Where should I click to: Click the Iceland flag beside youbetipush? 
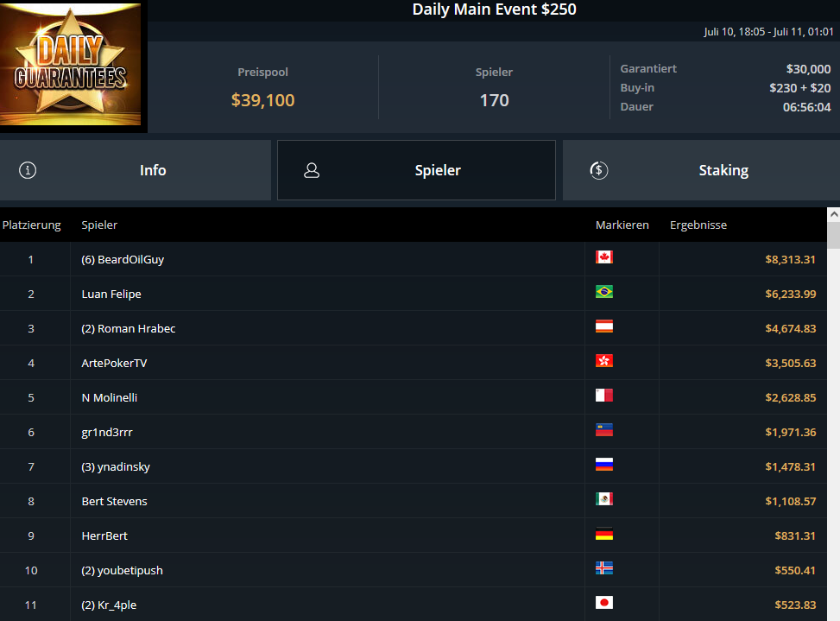coord(603,568)
